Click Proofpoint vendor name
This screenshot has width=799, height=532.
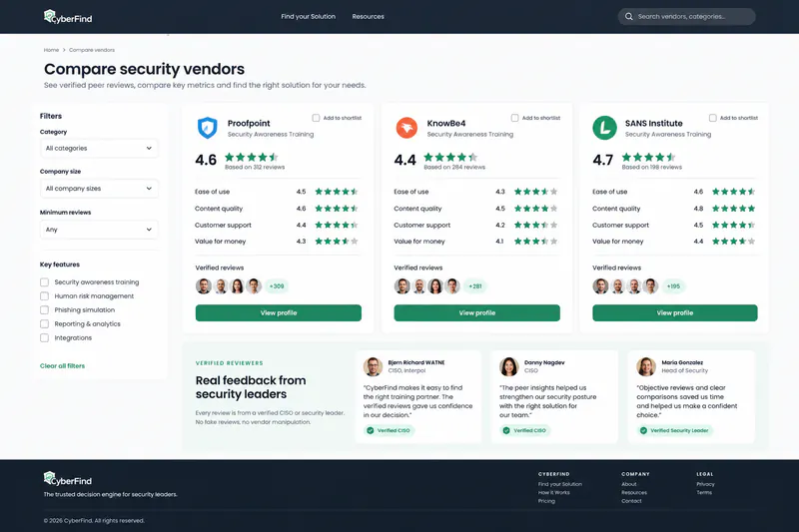coord(249,123)
